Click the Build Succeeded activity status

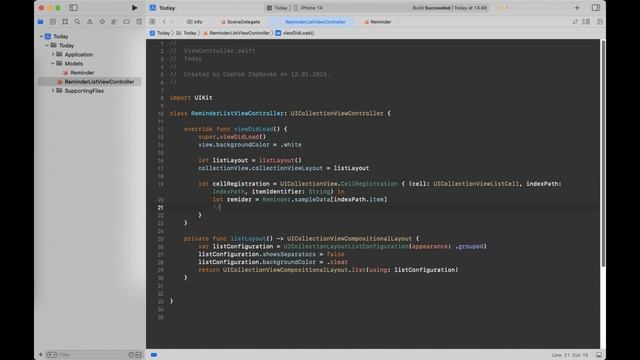[x=449, y=8]
